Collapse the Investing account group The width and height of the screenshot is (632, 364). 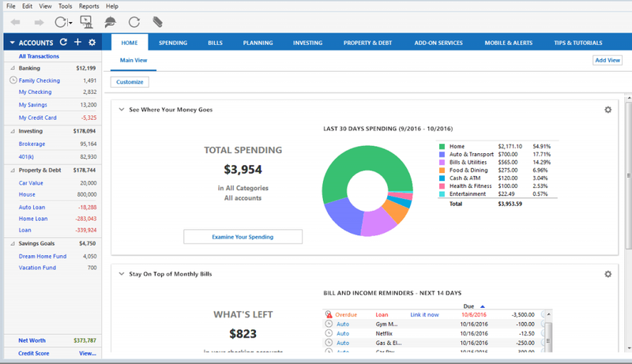click(13, 131)
